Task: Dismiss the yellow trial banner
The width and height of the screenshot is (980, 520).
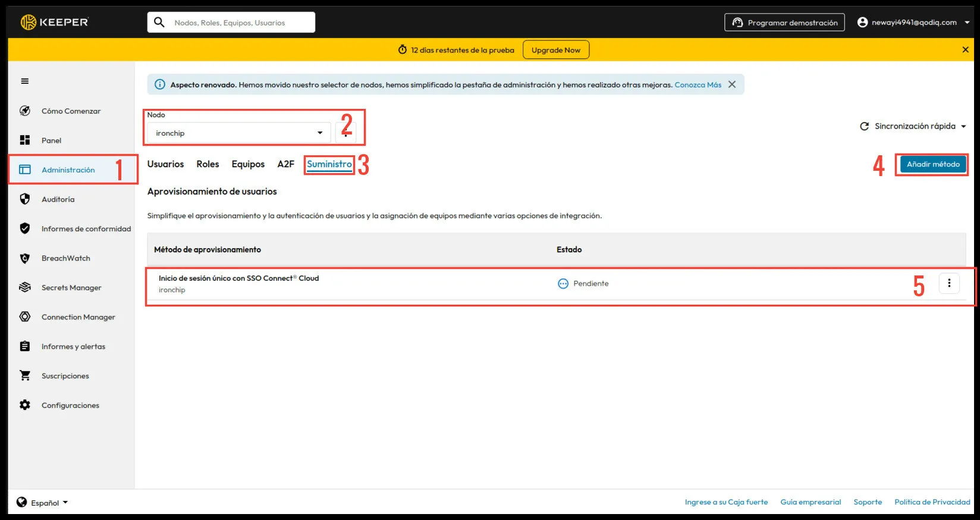Action: tap(966, 50)
